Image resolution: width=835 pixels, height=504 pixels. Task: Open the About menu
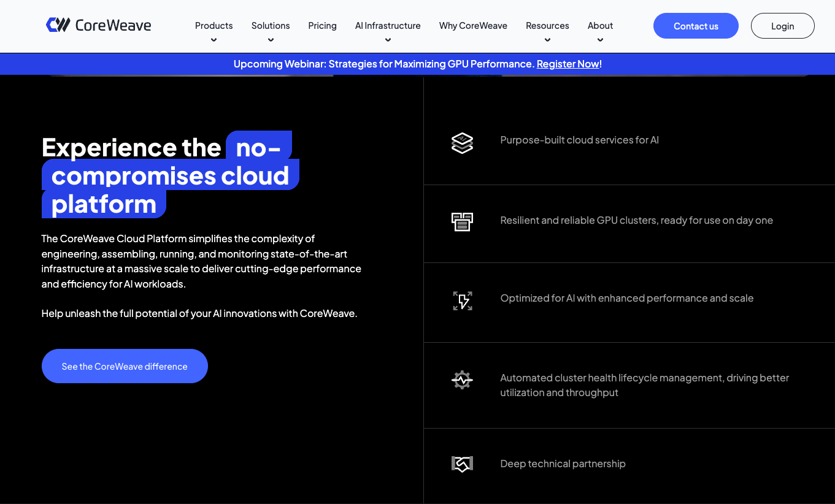(x=600, y=26)
